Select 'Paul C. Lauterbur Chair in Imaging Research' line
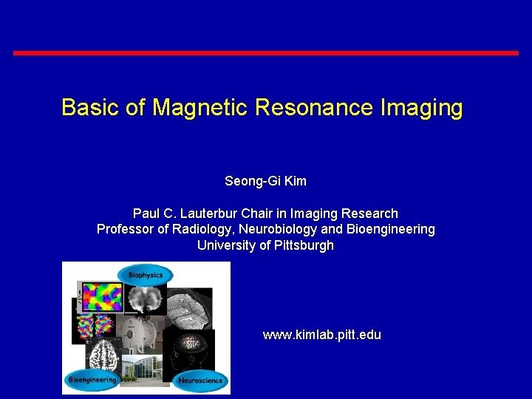 point(265,214)
